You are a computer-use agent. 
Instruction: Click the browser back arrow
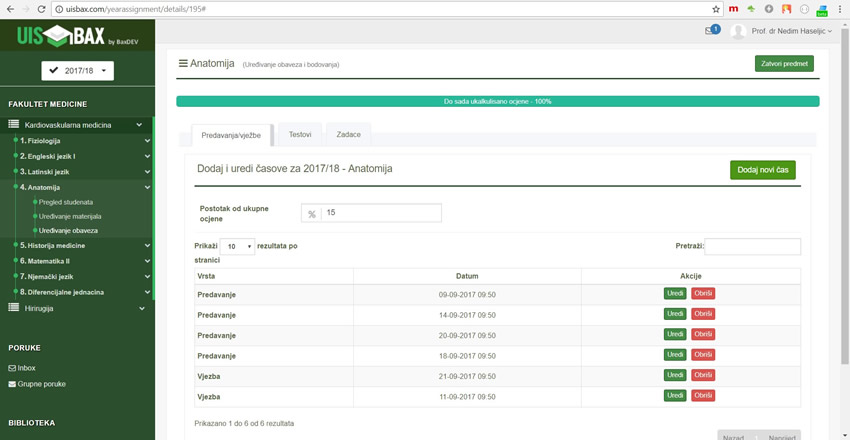tap(10, 9)
